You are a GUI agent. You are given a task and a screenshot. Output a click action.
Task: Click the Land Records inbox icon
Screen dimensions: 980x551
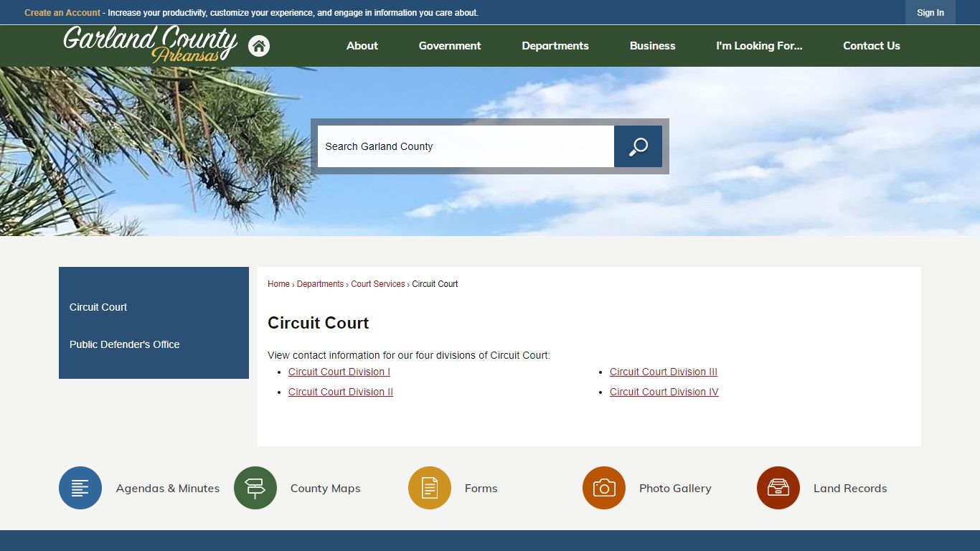[x=778, y=488]
